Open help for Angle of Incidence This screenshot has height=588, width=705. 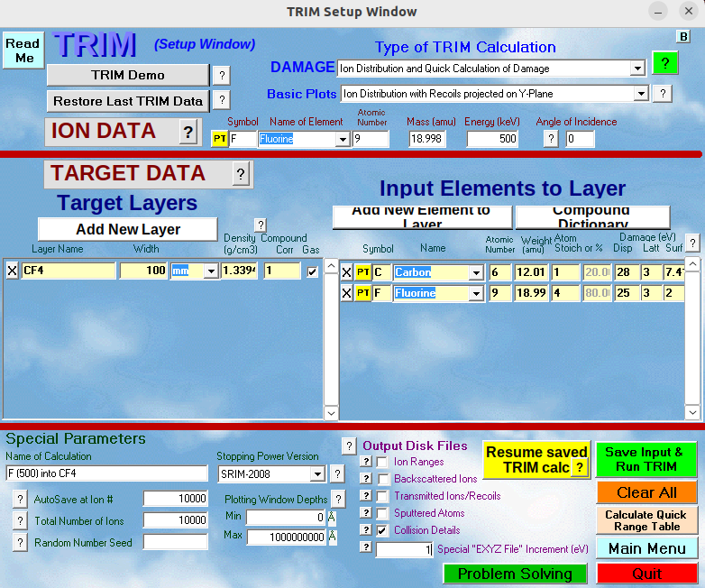(x=551, y=139)
